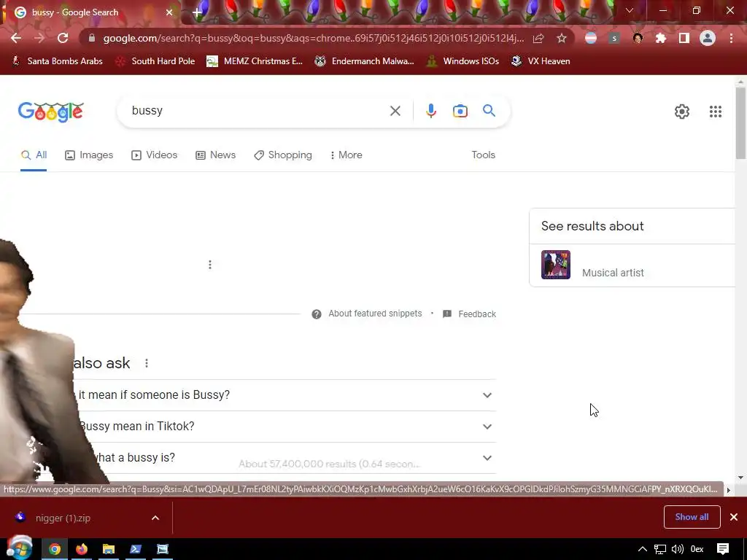This screenshot has height=560, width=747.
Task: Click Show all downloads button
Action: 692,517
